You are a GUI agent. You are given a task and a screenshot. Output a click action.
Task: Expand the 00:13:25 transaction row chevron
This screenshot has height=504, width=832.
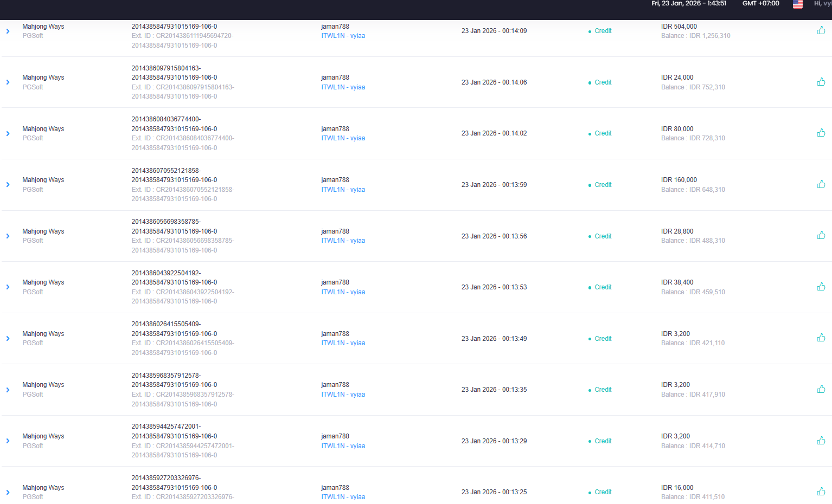8,492
